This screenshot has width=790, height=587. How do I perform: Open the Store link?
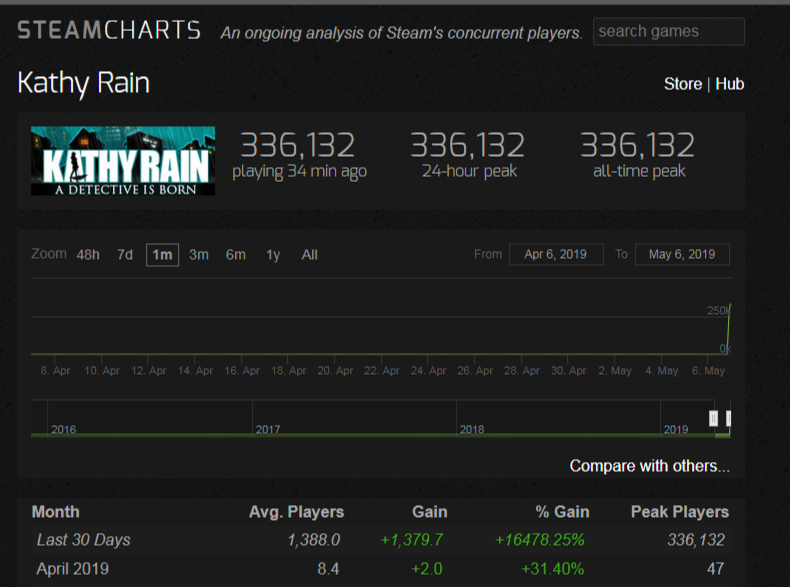tap(683, 84)
